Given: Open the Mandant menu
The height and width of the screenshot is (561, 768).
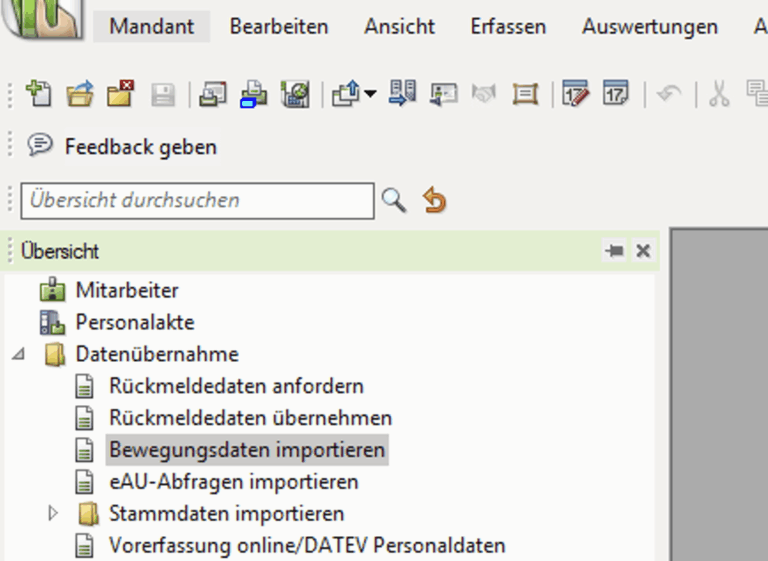Looking at the screenshot, I should 152,27.
